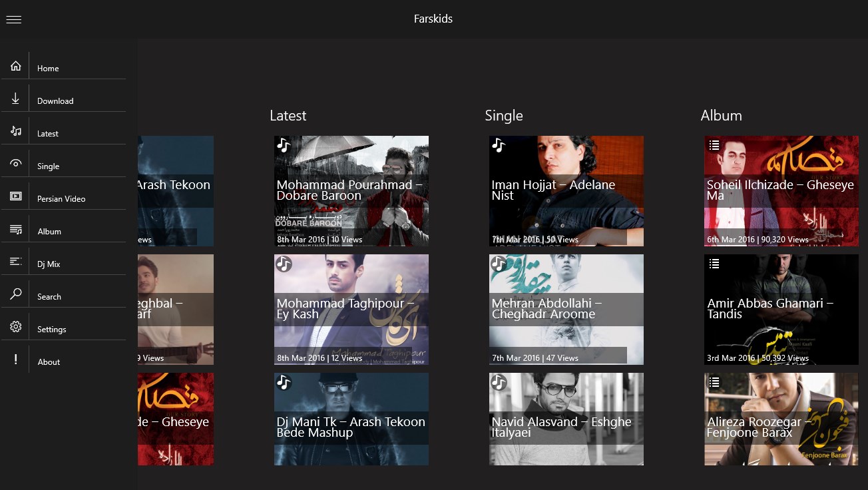
Task: Open the Settings menu item
Action: 63,327
